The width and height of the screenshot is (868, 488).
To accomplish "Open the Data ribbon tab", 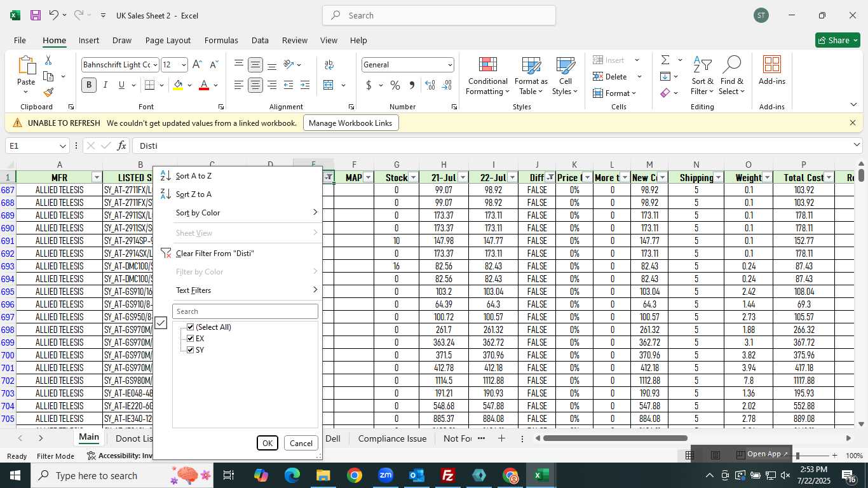I will (x=260, y=40).
